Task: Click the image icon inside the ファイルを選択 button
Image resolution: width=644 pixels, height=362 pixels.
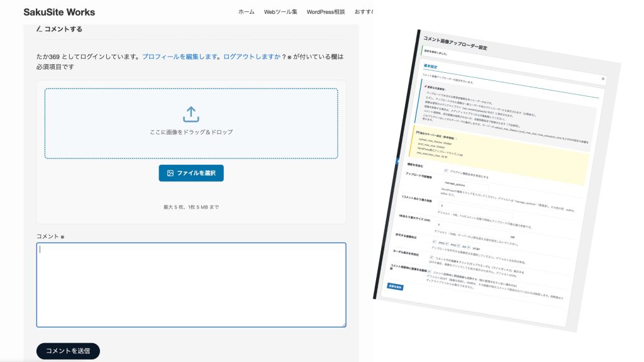Action: [x=169, y=173]
